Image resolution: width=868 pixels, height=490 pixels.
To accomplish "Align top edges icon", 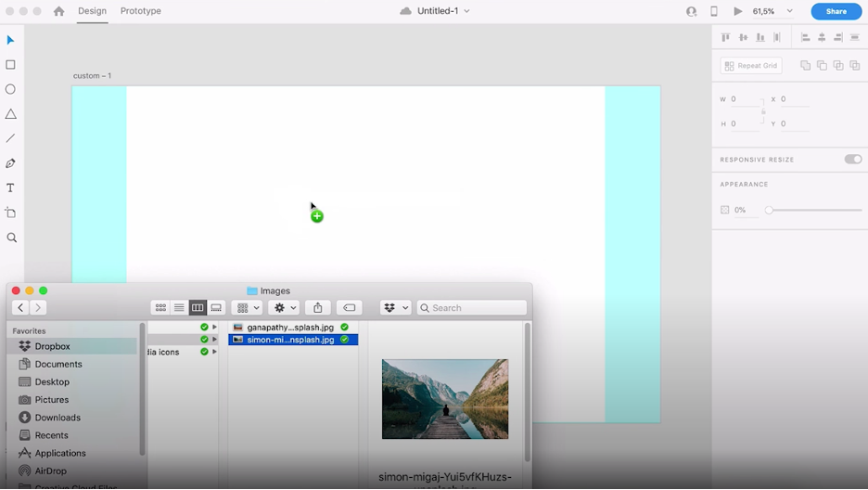I will point(725,38).
